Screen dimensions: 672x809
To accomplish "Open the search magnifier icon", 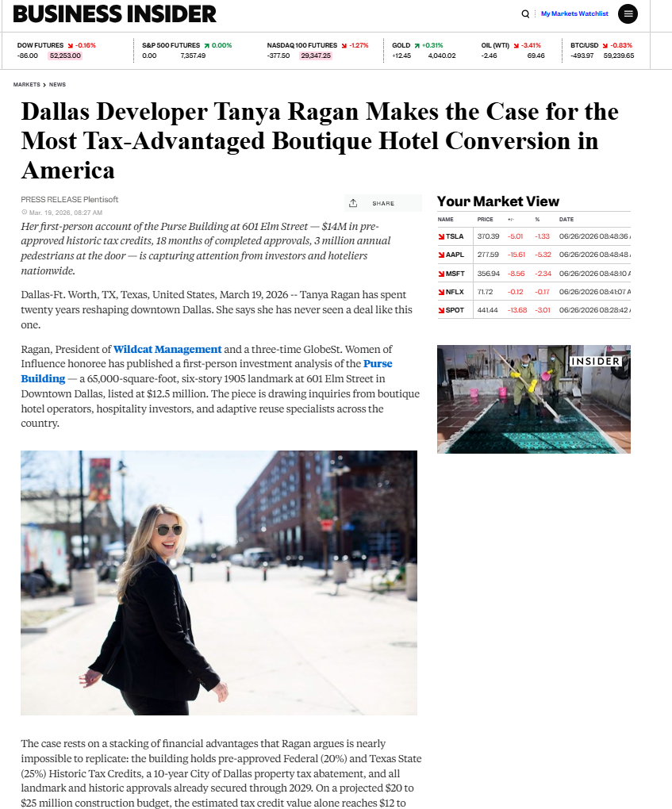I will pos(525,14).
